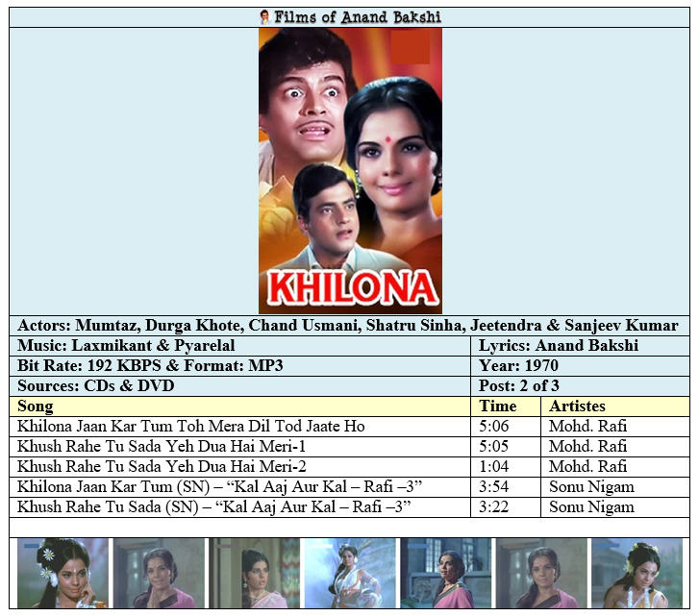Screen dimensions: 699x616
Task: Open middle film still of dancing woman
Action: 350,574
